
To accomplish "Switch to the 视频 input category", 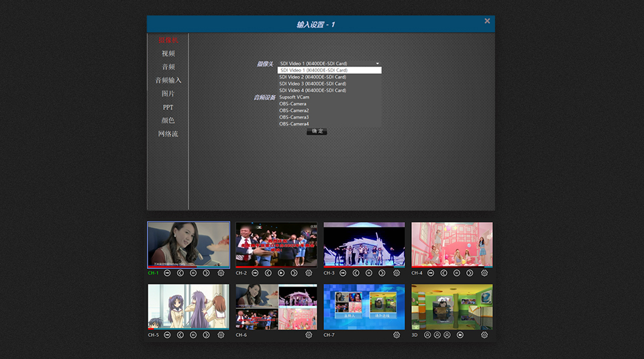I will [168, 54].
